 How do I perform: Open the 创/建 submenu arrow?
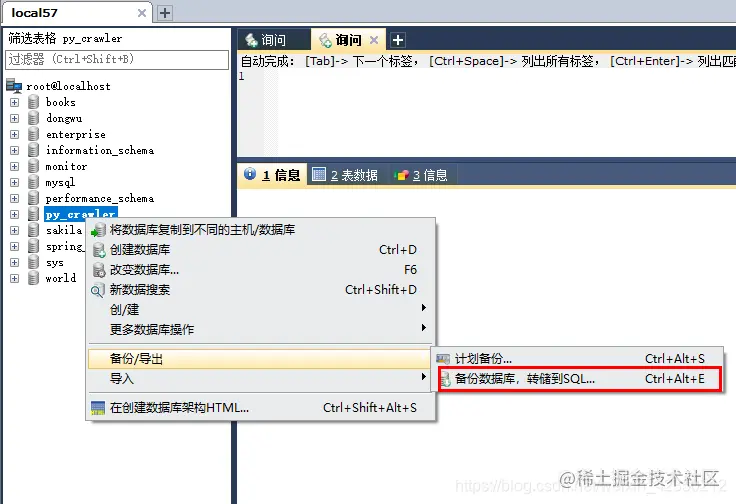[423, 308]
